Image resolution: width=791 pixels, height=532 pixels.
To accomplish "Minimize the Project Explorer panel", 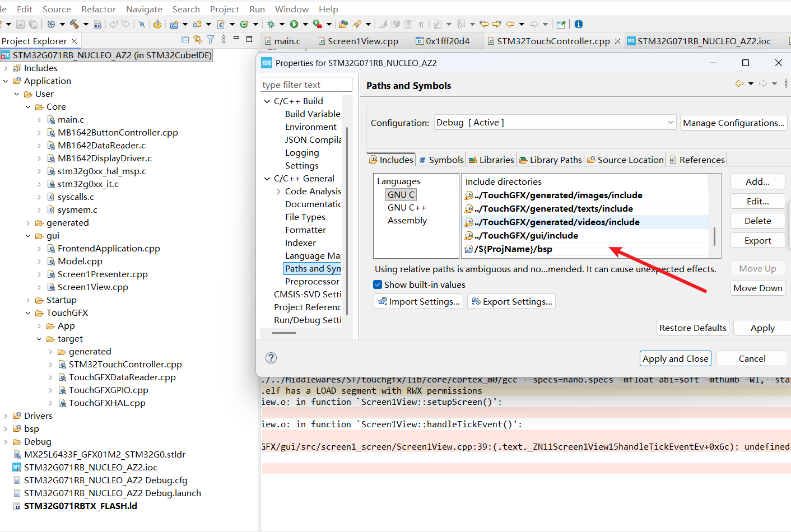I will pos(236,39).
